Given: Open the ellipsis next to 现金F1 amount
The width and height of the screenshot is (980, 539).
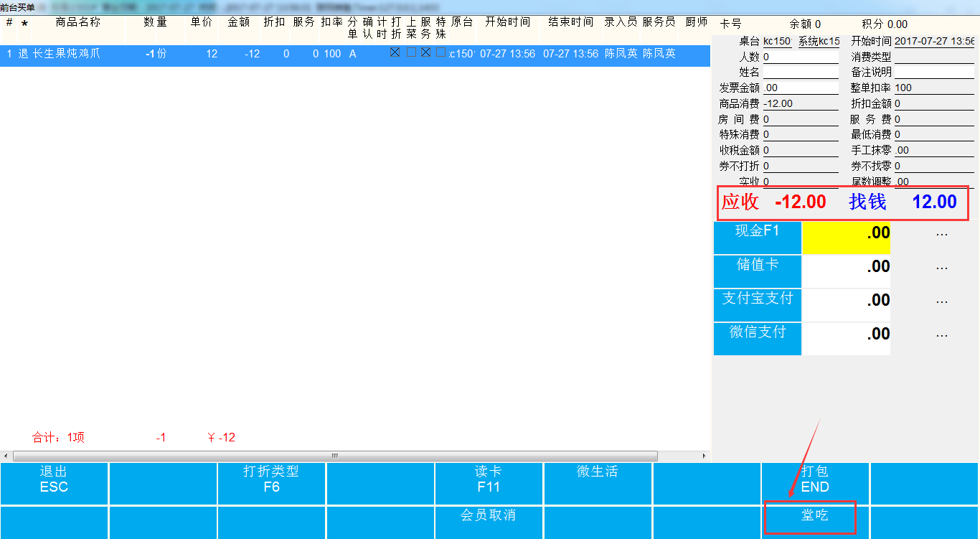Looking at the screenshot, I should click(941, 233).
